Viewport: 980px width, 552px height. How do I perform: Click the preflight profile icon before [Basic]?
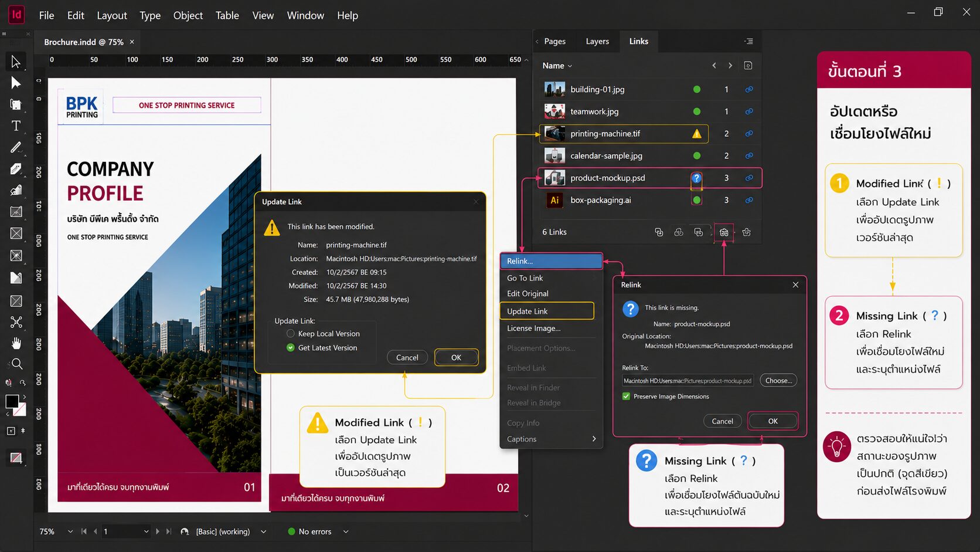coord(185,531)
